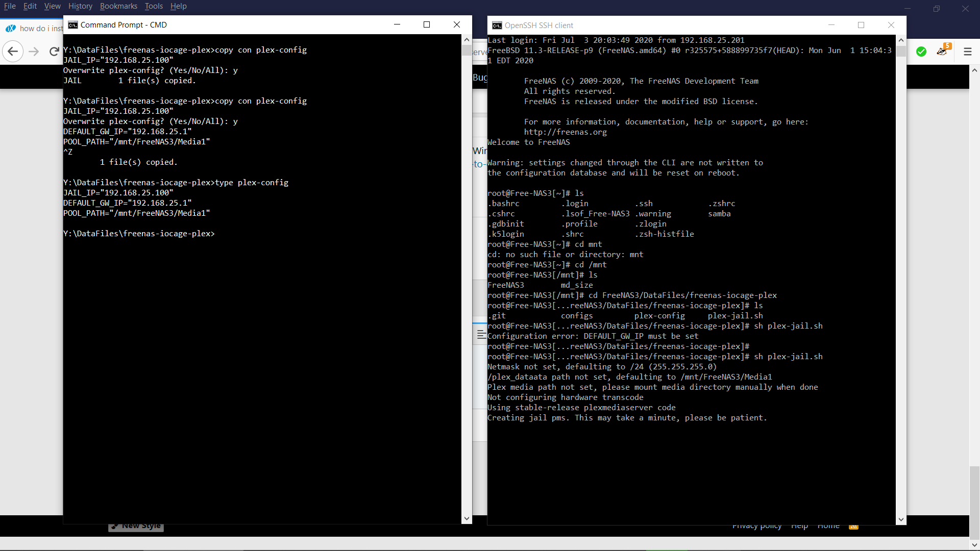Click the SSH client scrollbar thumb
Screen dimensions: 980x551
(901, 51)
